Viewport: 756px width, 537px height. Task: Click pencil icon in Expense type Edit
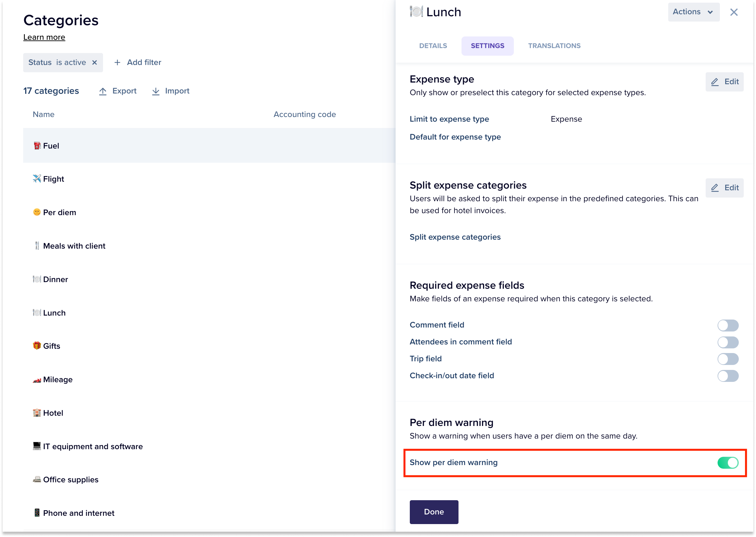[x=715, y=82]
